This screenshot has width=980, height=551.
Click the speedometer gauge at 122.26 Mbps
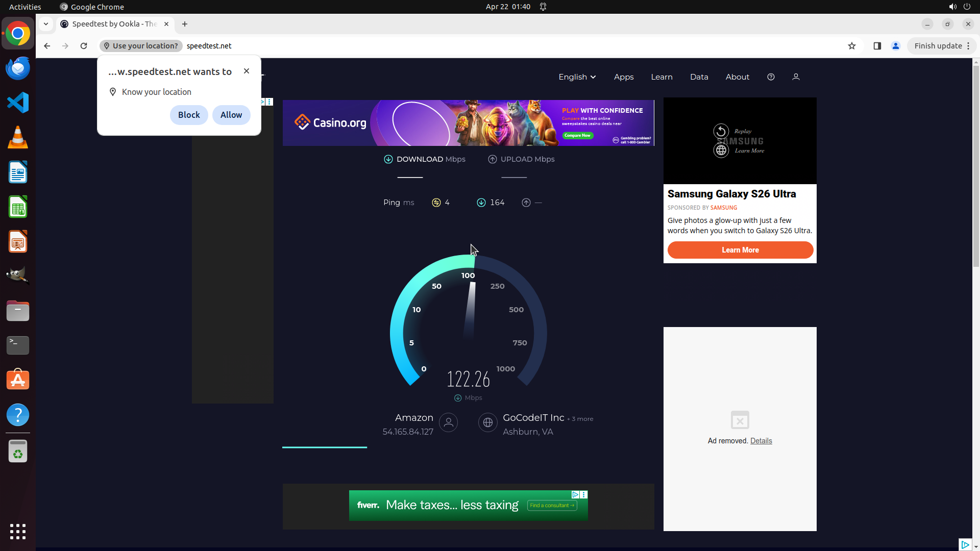click(x=468, y=327)
